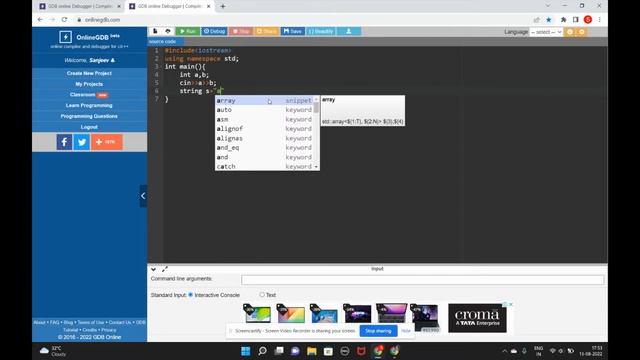640x360 pixels.
Task: Save the project with Save button
Action: pyautogui.click(x=293, y=31)
